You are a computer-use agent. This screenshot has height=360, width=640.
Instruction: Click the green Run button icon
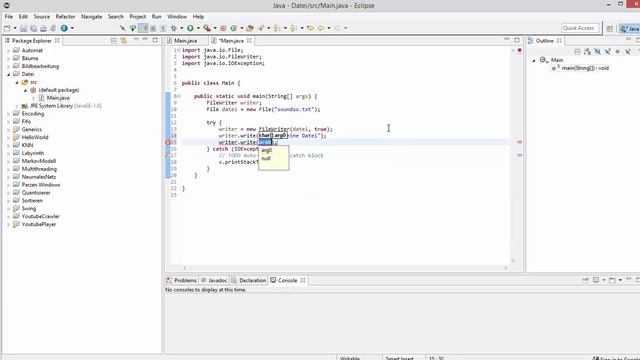point(190,28)
